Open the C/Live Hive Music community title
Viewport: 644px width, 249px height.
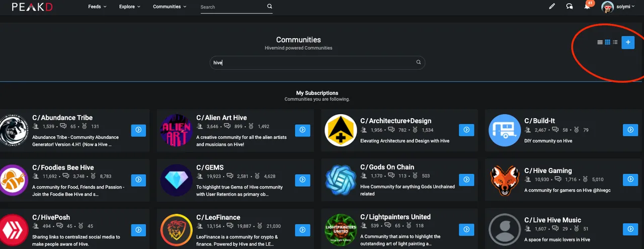click(x=552, y=220)
